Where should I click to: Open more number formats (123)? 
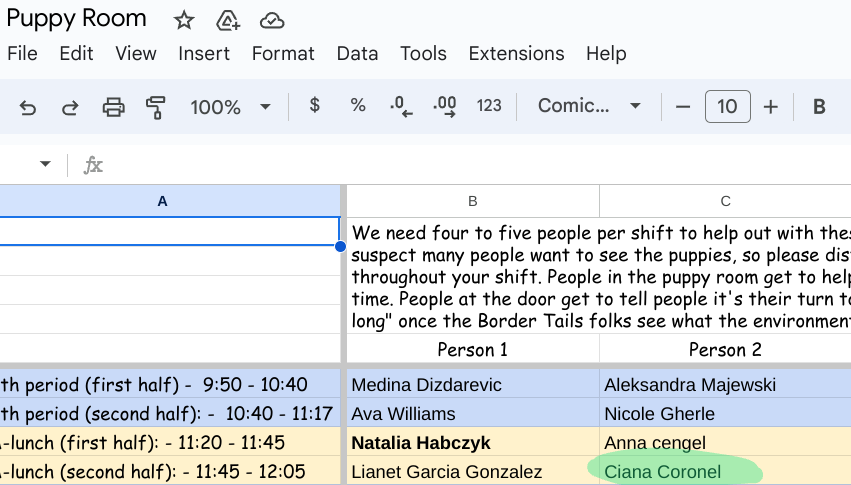point(489,106)
